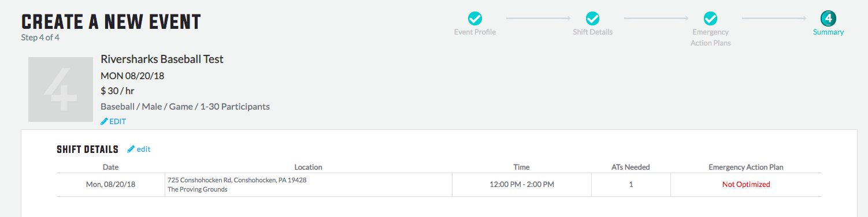
Task: Open the Emergency Action Plans step label
Action: click(x=710, y=38)
